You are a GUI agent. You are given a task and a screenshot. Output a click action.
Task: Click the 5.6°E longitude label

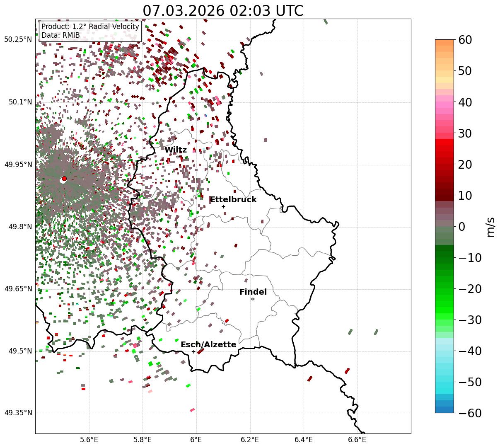click(x=89, y=440)
